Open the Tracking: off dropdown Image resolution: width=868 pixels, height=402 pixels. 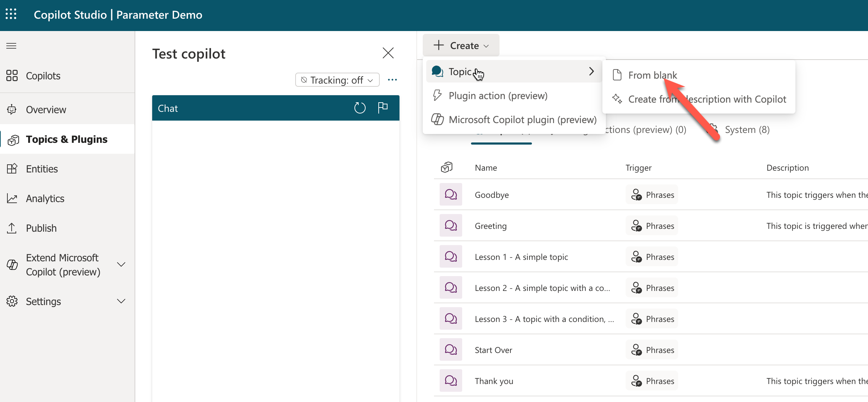[337, 80]
